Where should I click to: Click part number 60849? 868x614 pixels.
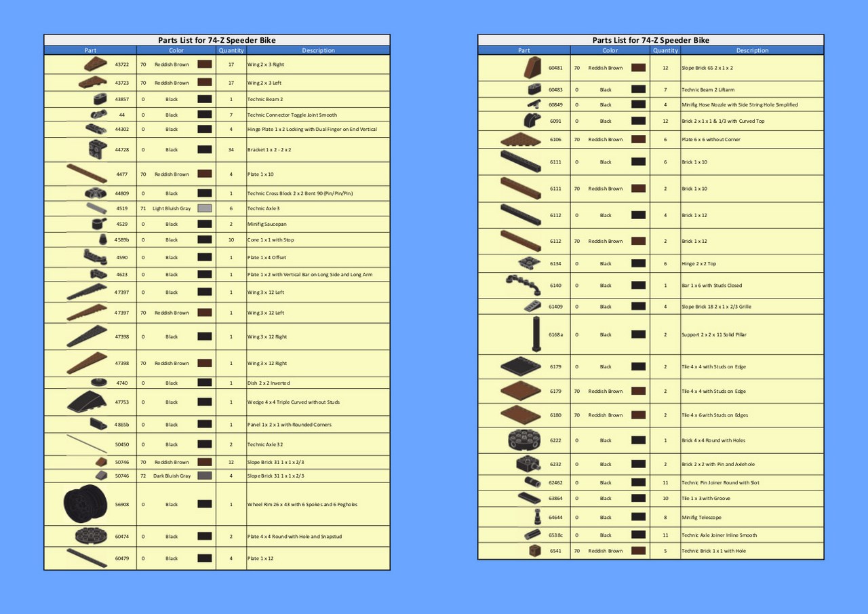click(556, 104)
